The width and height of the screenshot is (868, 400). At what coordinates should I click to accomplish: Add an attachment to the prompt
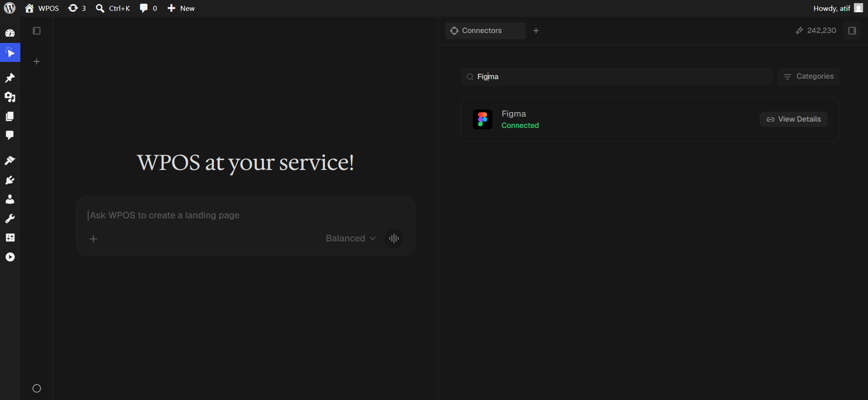(94, 239)
